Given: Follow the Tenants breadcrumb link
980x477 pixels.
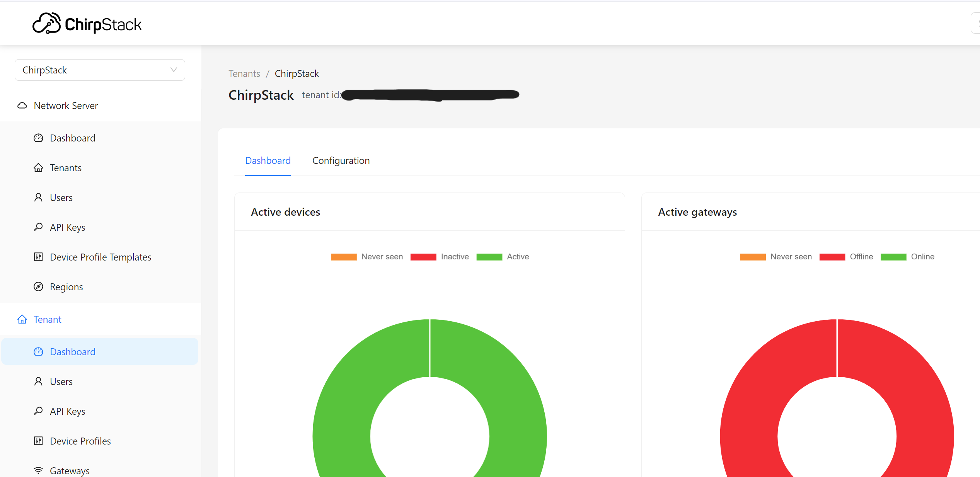Looking at the screenshot, I should (244, 73).
